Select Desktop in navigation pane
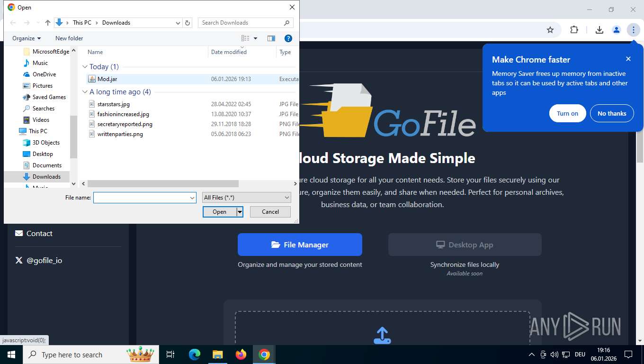This screenshot has height=364, width=644. click(x=43, y=154)
